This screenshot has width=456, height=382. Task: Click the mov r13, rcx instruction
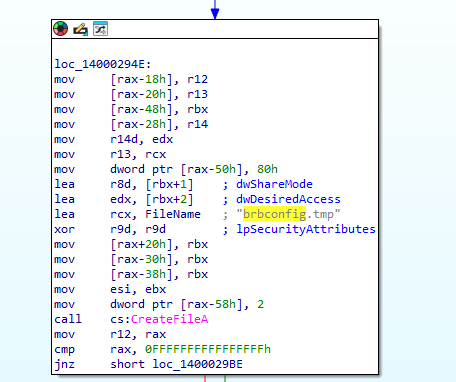(x=110, y=154)
